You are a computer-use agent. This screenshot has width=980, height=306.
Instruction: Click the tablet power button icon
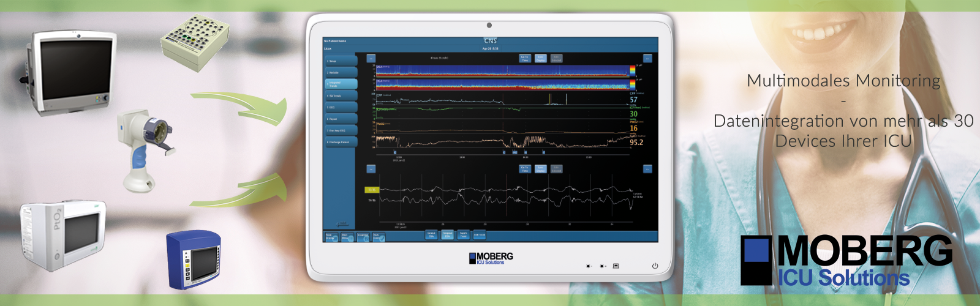coord(655,266)
